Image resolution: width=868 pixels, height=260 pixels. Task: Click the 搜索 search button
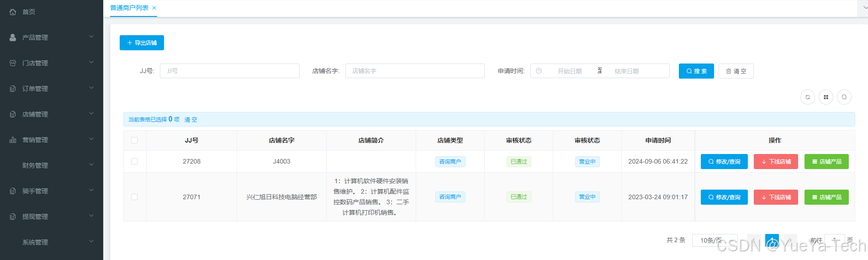[696, 71]
